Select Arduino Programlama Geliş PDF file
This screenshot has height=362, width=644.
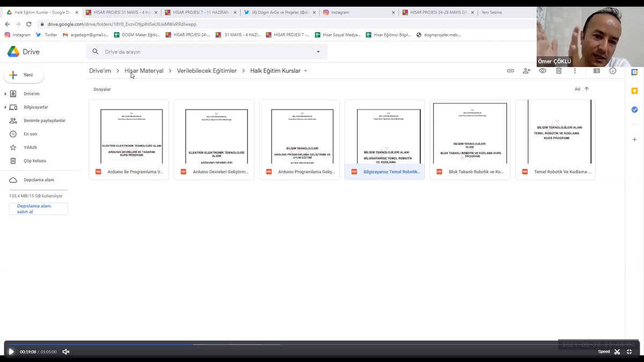coord(299,139)
